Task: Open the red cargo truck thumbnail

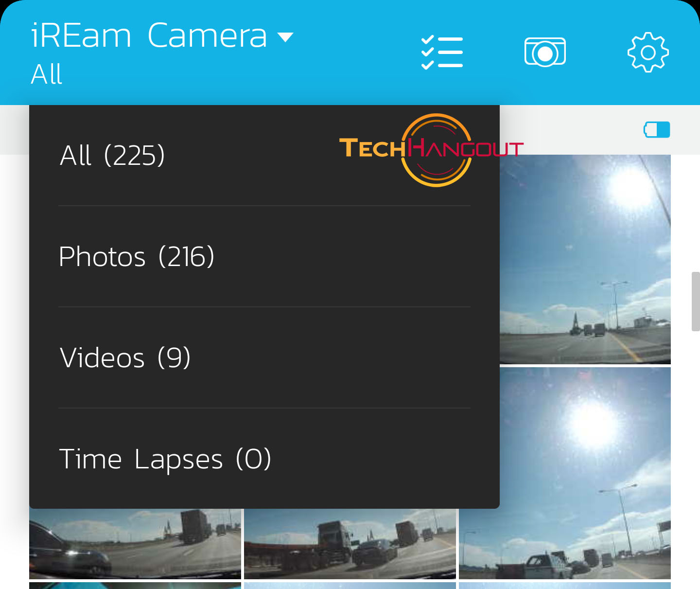Action: point(350,544)
